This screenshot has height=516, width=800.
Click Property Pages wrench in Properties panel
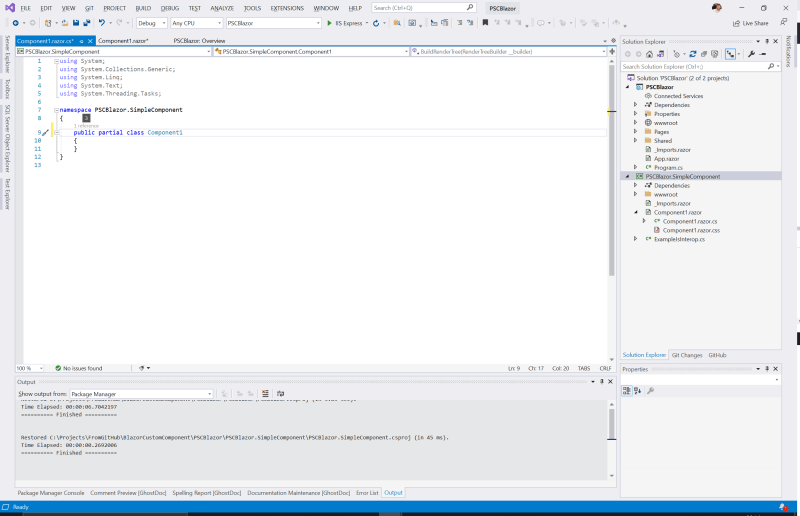tap(651, 391)
